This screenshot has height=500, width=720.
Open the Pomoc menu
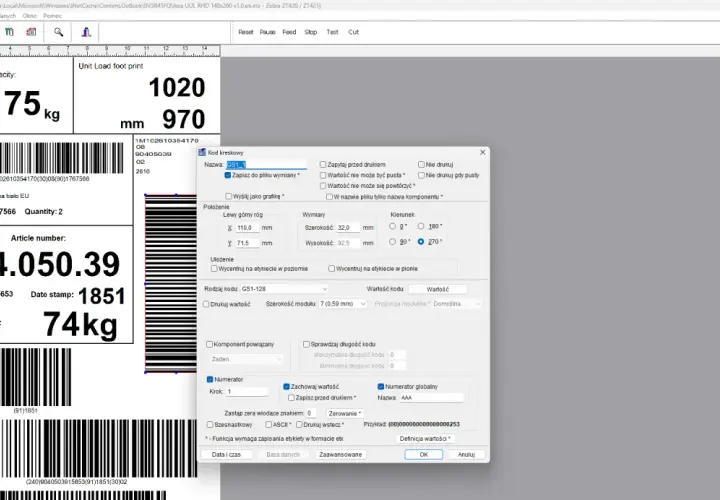click(x=52, y=16)
